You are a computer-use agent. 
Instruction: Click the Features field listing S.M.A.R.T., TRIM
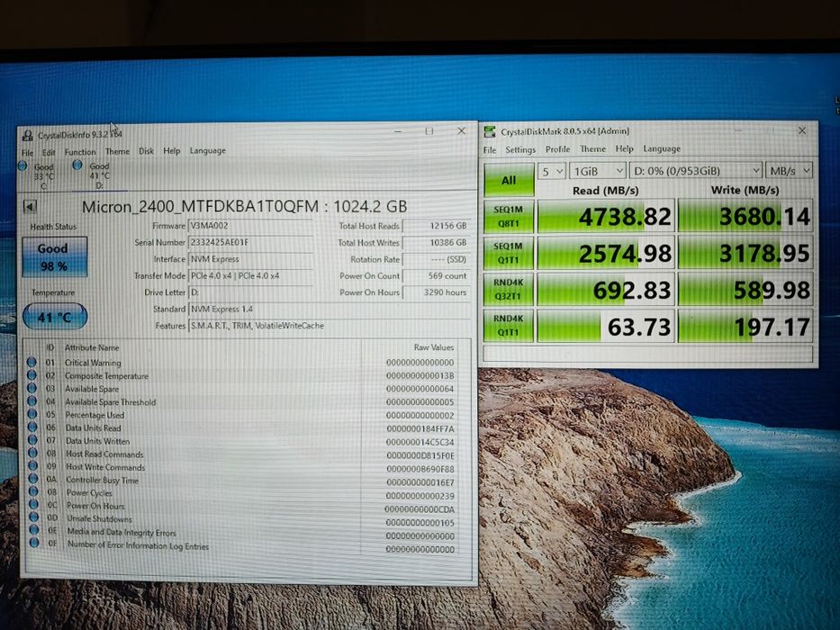coord(329,325)
